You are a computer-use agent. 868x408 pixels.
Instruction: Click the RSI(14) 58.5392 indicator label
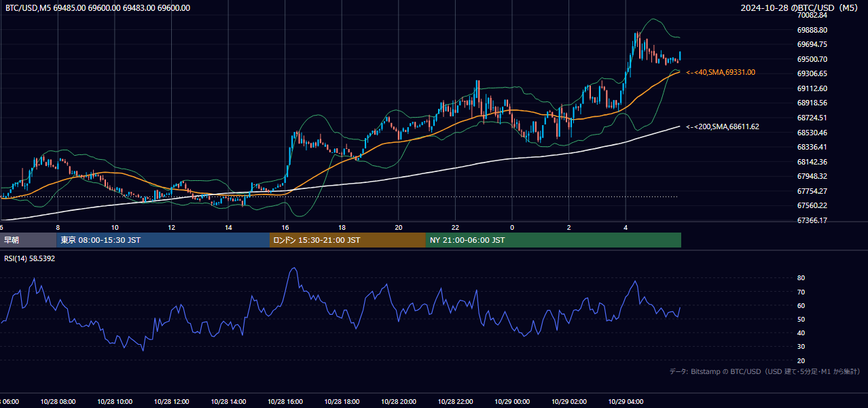pos(30,258)
